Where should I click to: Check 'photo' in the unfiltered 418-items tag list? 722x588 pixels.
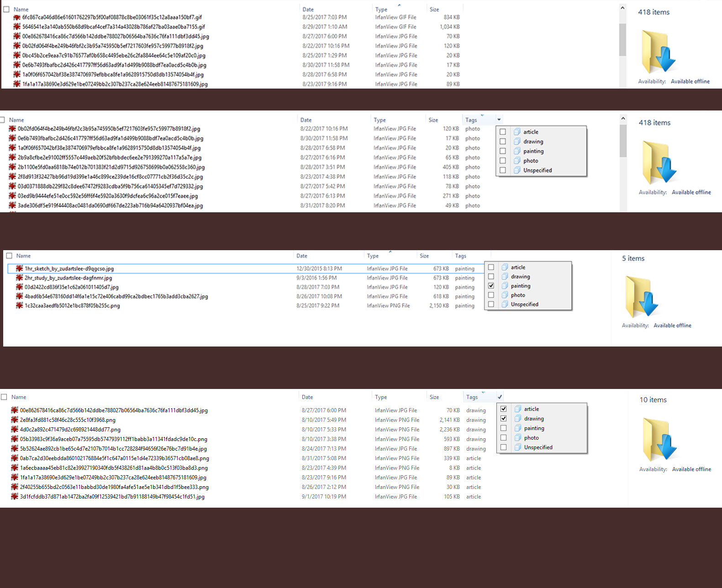point(503,161)
